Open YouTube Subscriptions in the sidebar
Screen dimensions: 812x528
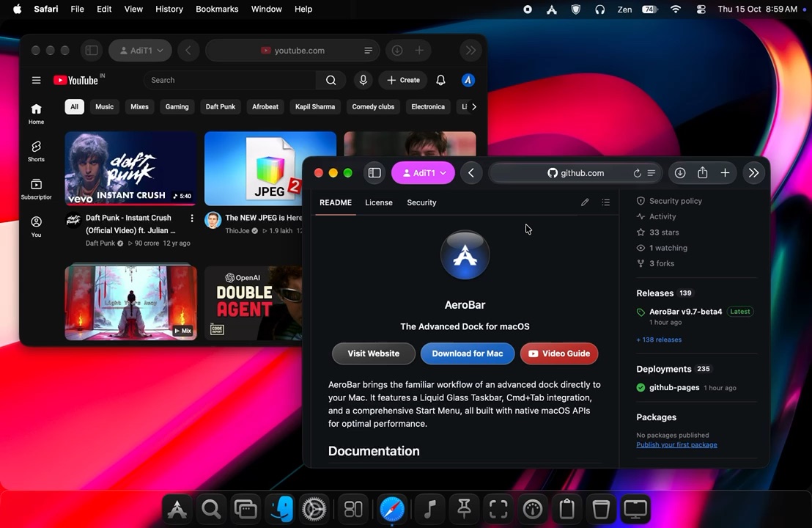point(36,188)
